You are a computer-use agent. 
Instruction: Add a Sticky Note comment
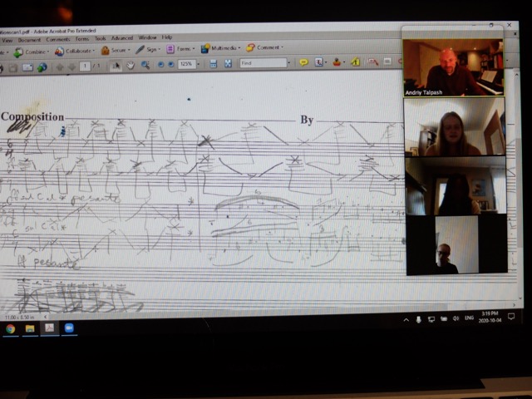tap(303, 62)
